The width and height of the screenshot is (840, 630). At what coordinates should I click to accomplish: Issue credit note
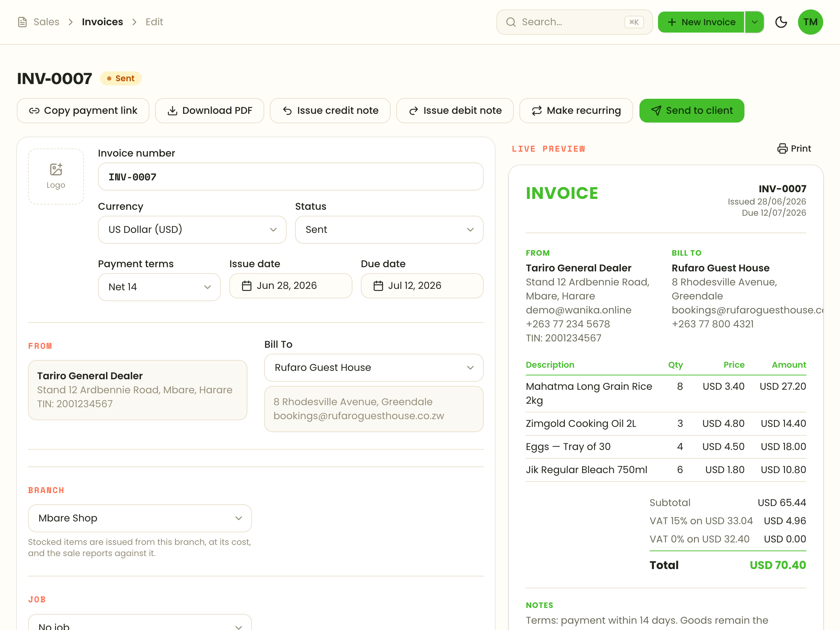pos(330,111)
